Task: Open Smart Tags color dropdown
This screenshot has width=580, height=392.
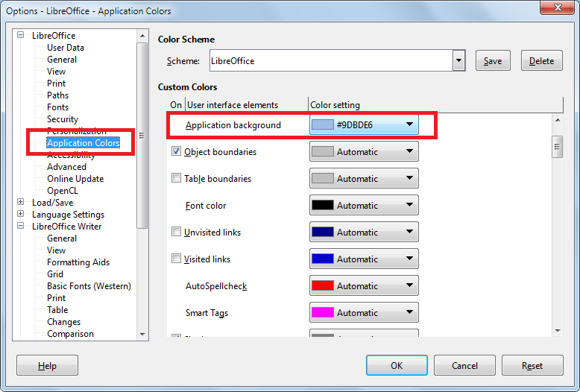Action: (364, 312)
